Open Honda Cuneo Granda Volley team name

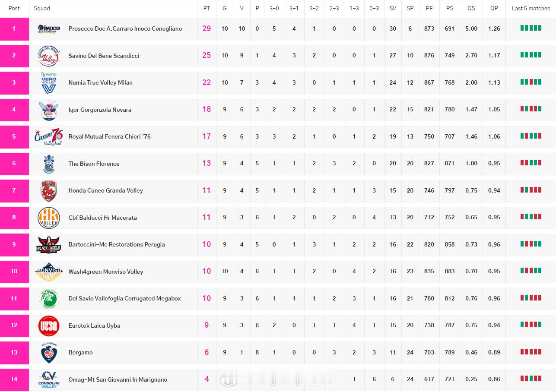point(106,191)
